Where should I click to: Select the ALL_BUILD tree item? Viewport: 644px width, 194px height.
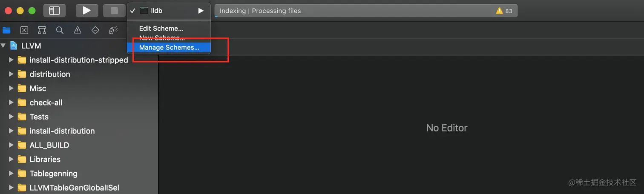coord(49,145)
